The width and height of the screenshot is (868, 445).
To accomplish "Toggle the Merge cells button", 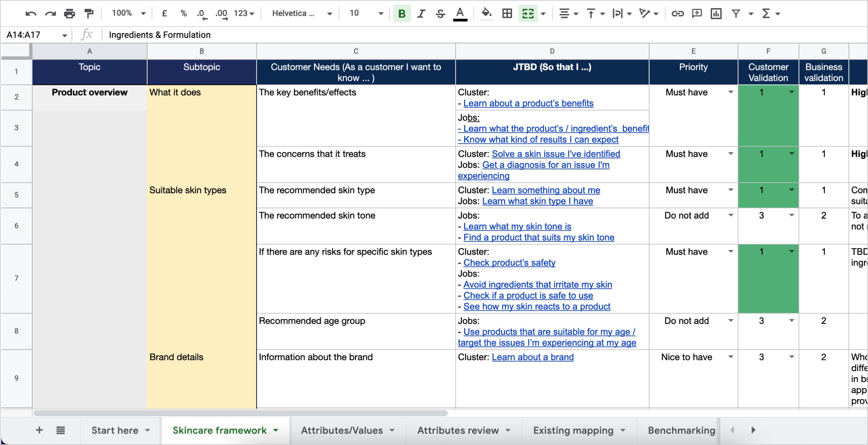I will [x=528, y=14].
